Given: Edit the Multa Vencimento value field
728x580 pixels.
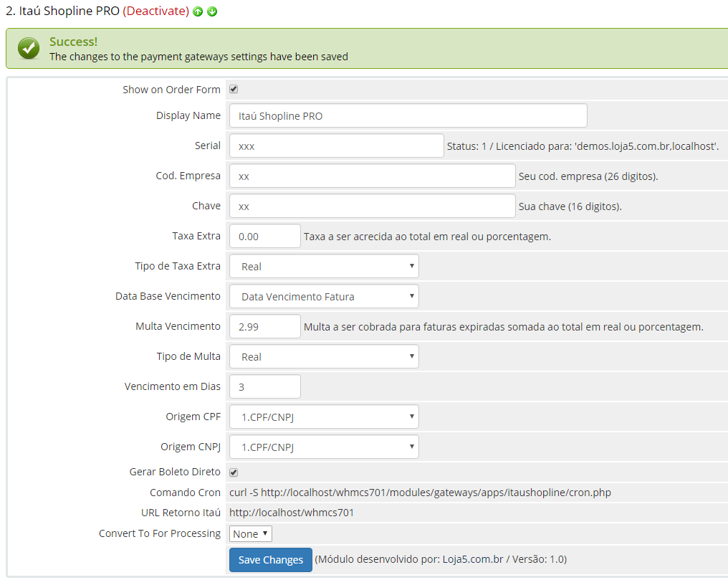Looking at the screenshot, I should 264,326.
